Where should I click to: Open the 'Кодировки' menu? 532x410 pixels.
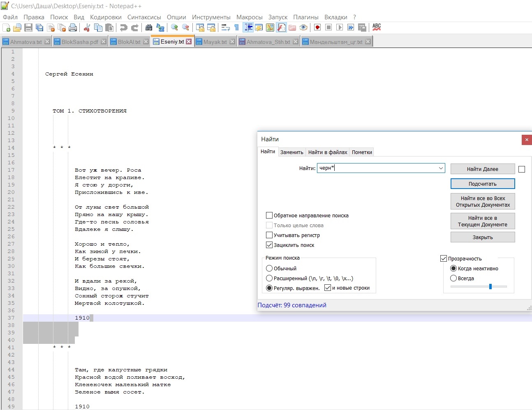(x=106, y=17)
